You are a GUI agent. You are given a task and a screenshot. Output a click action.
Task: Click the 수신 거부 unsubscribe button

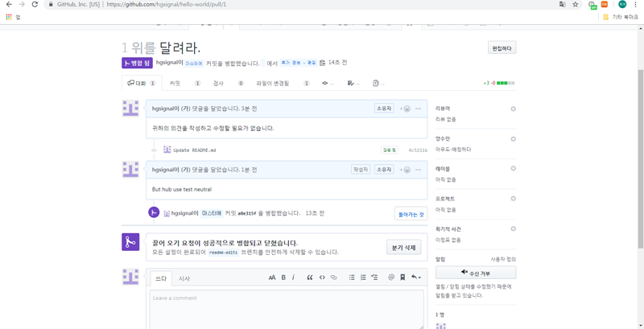[x=476, y=273]
